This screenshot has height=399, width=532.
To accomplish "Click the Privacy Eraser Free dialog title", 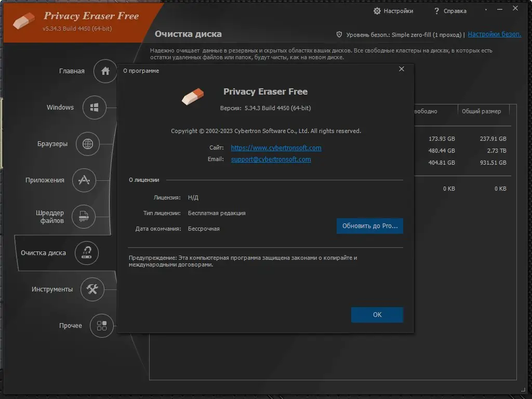I will [x=265, y=91].
